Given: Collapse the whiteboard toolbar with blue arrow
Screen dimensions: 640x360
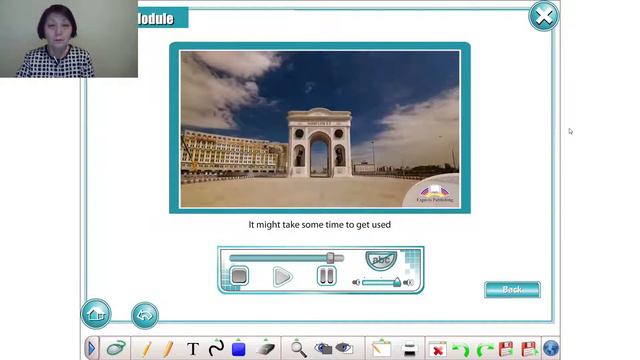Looking at the screenshot, I should tap(91, 349).
